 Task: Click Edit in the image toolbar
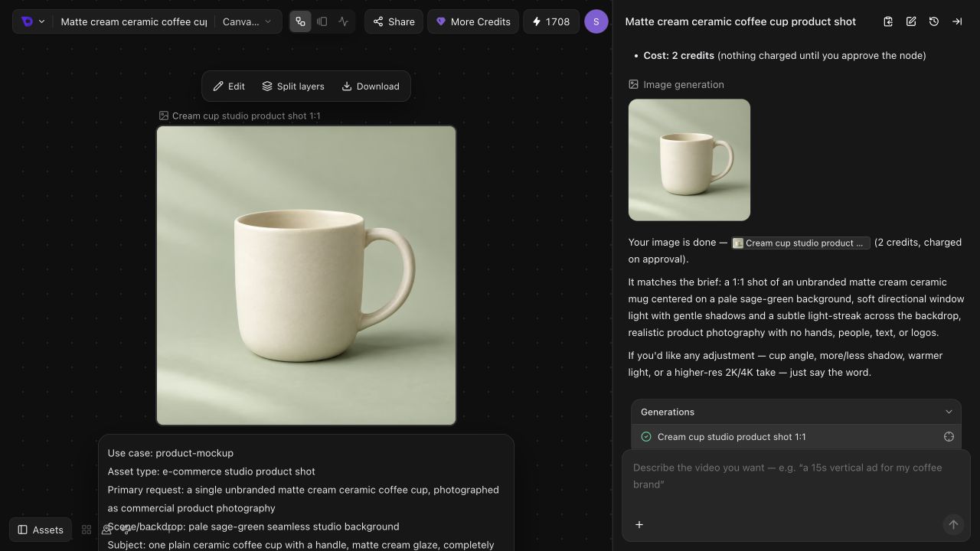pyautogui.click(x=229, y=86)
